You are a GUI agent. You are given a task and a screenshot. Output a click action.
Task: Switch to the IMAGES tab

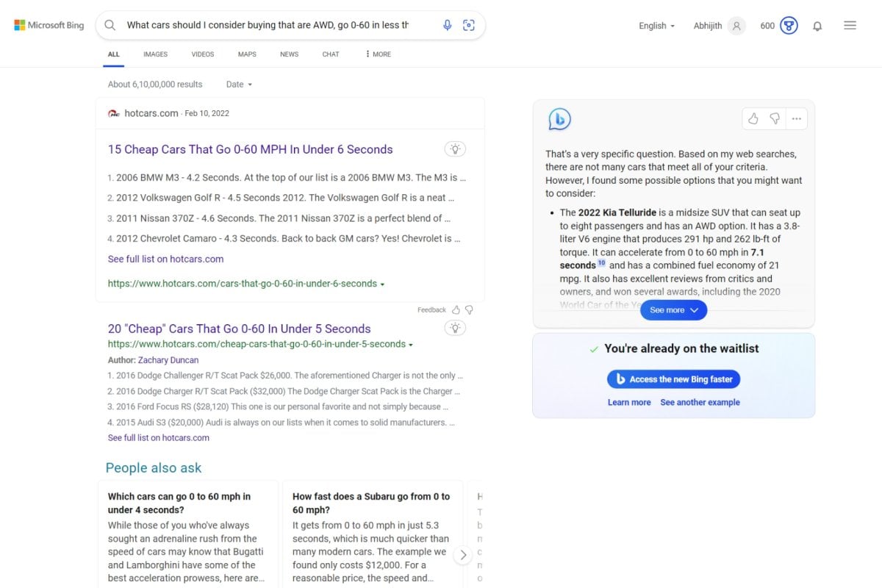click(155, 54)
